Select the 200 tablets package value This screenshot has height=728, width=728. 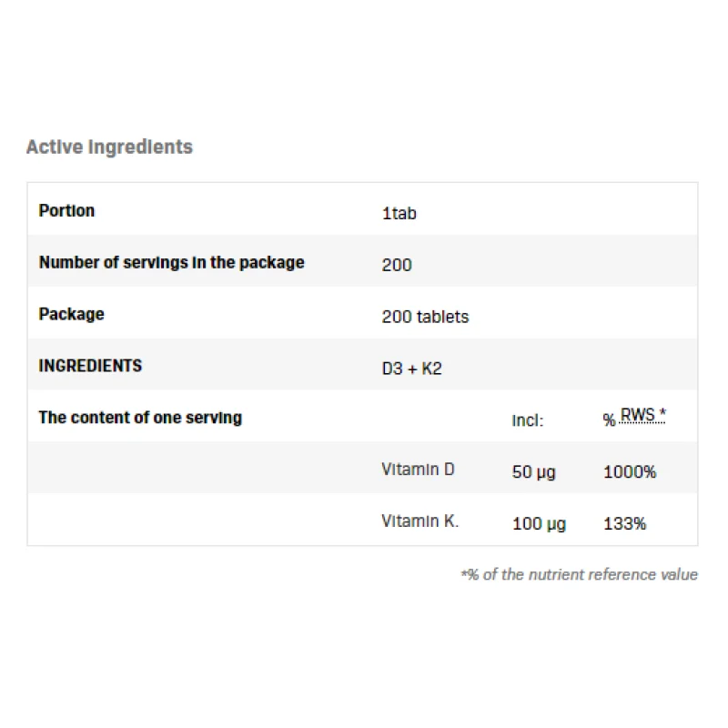point(425,317)
